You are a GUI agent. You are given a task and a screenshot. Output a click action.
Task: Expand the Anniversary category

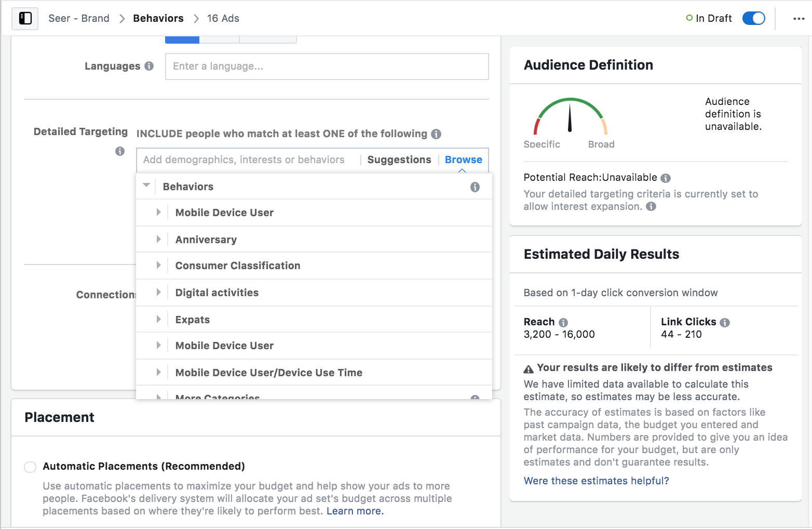[x=158, y=239]
